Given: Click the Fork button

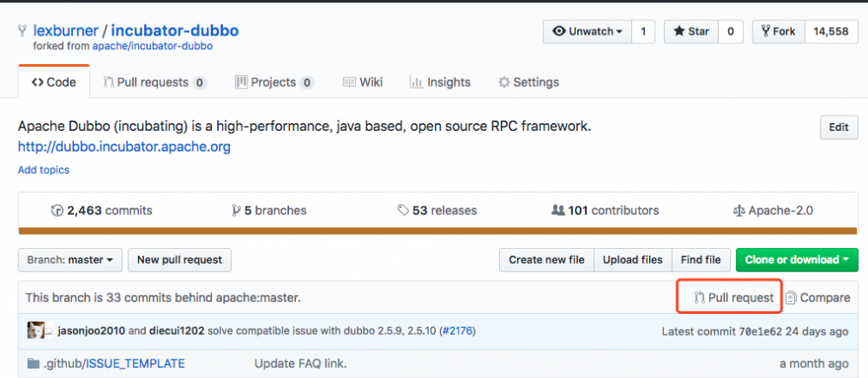Looking at the screenshot, I should coord(778,31).
